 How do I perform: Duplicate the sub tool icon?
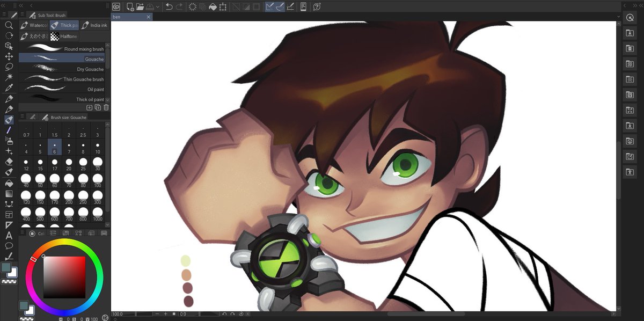click(x=98, y=107)
